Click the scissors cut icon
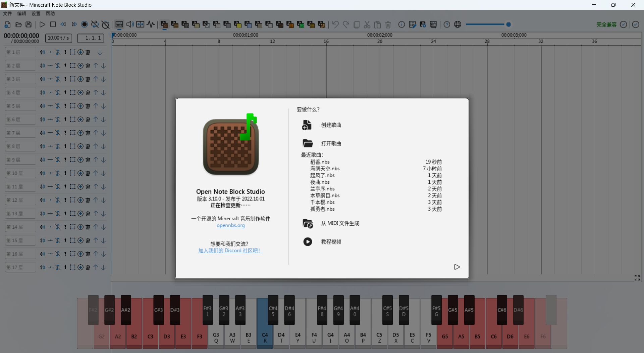The height and width of the screenshot is (353, 644). pos(367,25)
